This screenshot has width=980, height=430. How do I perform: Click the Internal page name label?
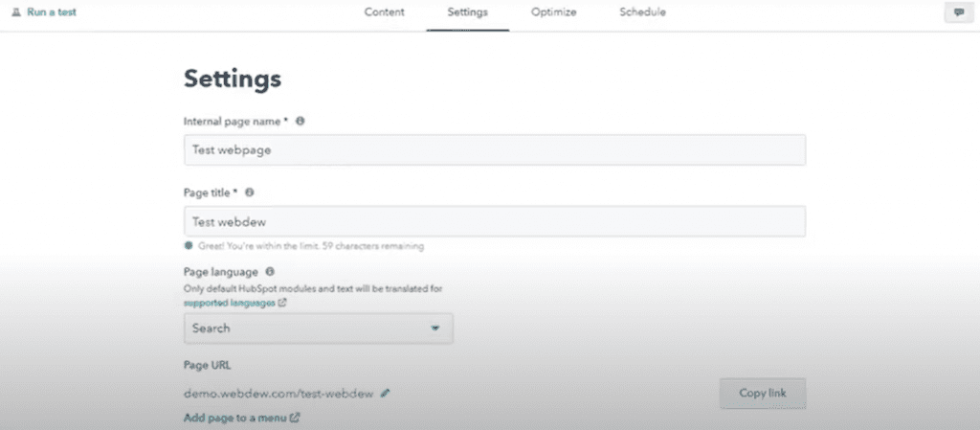pos(235,122)
